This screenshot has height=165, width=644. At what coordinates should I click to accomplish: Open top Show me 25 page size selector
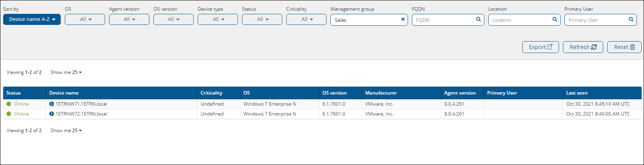tap(66, 72)
